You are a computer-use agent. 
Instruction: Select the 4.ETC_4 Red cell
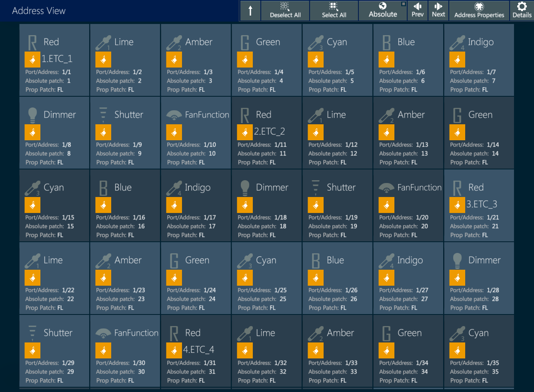[x=196, y=351]
